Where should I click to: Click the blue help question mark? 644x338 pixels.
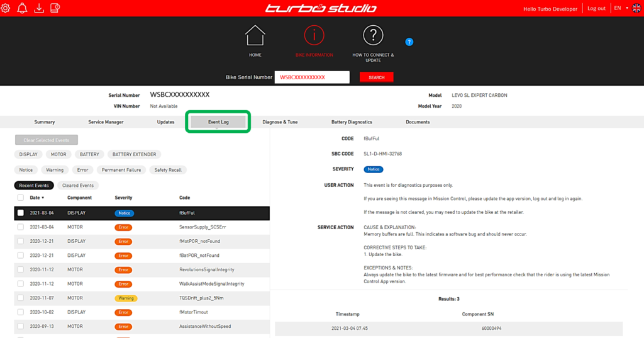coord(409,42)
